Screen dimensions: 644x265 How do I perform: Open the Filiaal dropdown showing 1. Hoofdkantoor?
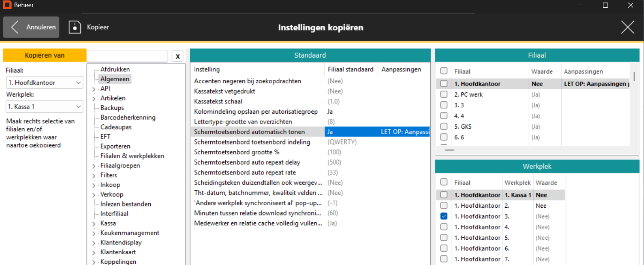pos(45,82)
